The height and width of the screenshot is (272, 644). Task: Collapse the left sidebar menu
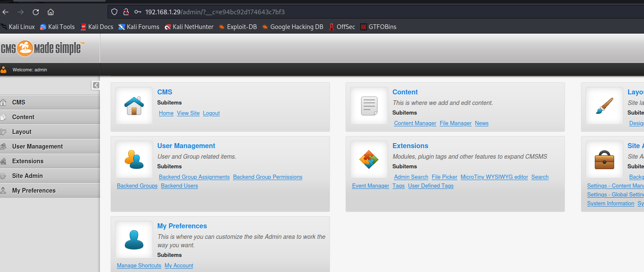click(96, 86)
